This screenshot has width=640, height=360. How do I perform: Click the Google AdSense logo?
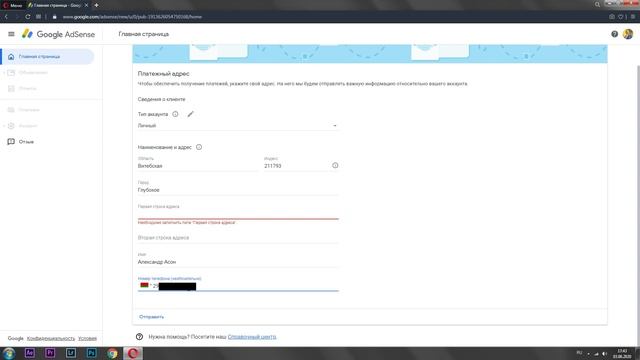(58, 34)
